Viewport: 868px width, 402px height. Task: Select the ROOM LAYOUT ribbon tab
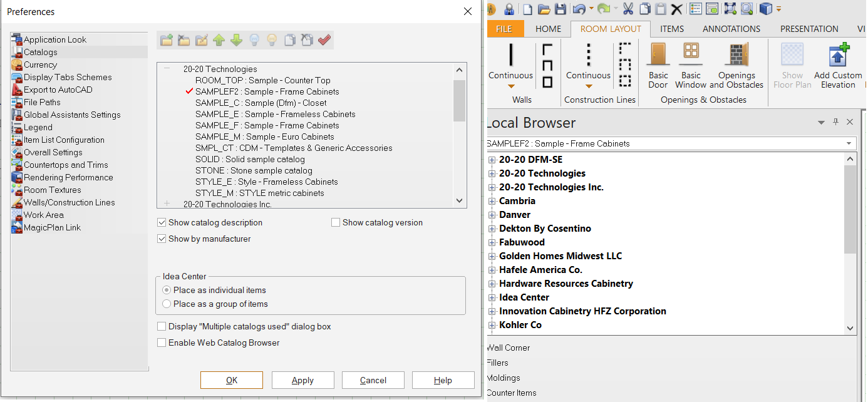click(x=611, y=29)
